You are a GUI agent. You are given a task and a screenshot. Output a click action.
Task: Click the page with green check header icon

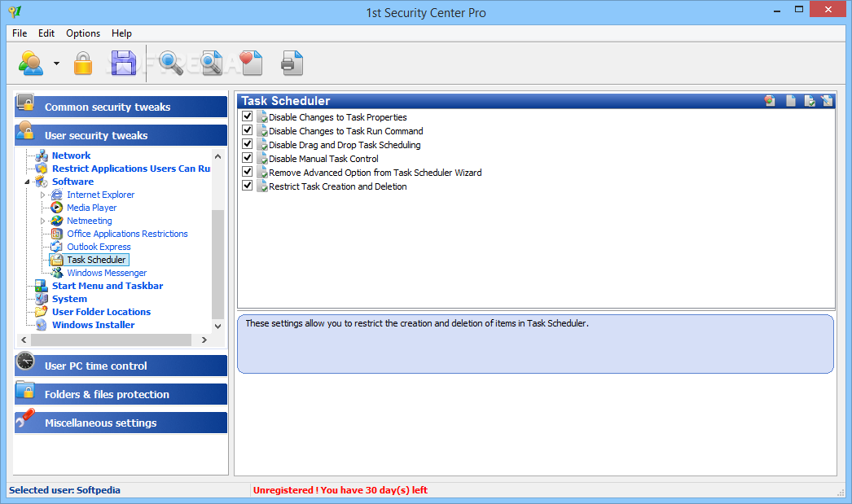pos(810,100)
